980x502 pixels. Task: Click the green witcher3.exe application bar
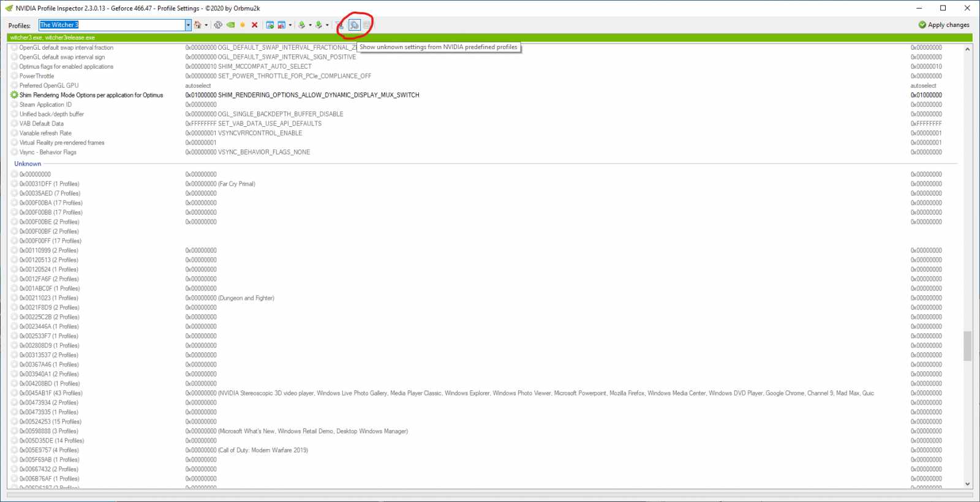489,38
